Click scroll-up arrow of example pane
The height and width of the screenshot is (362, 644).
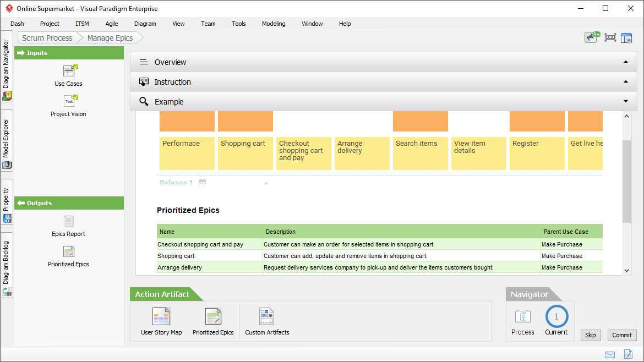pos(626,116)
